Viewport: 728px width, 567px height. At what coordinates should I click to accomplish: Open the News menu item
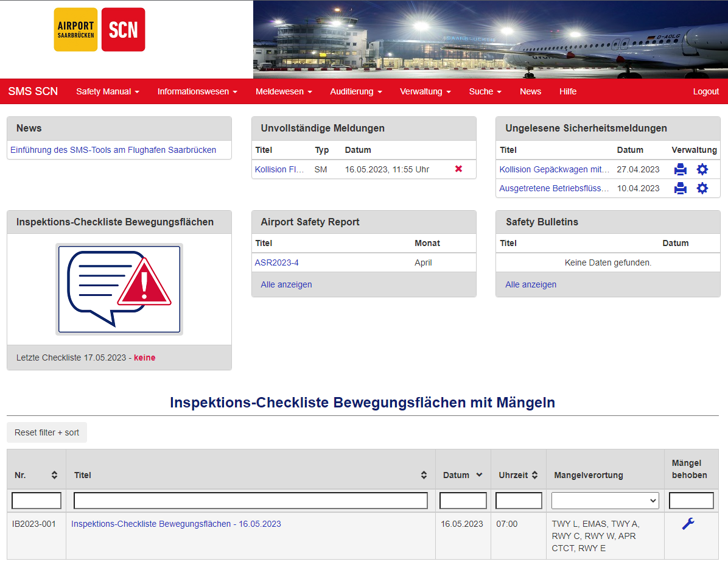530,91
